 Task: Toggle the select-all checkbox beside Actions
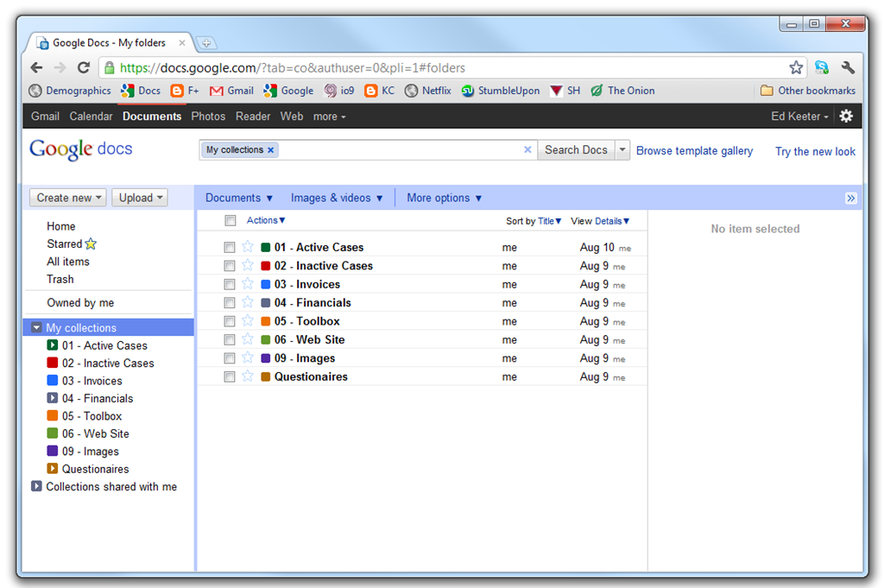click(x=230, y=220)
